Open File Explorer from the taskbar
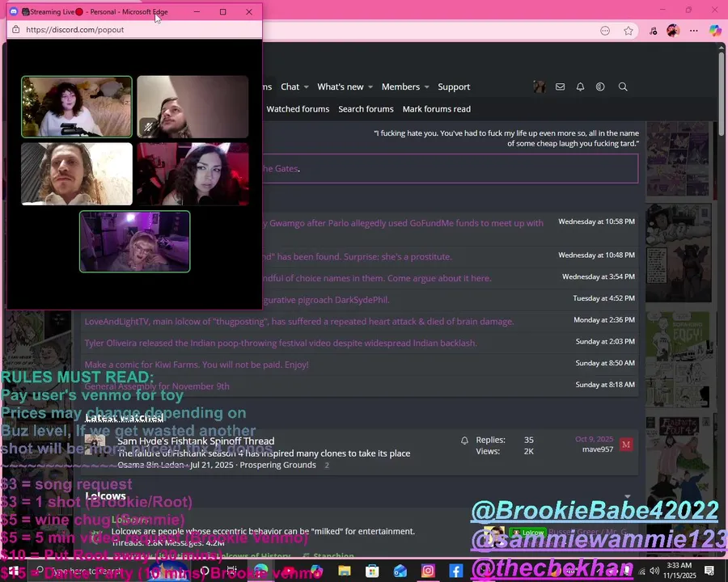 pyautogui.click(x=344, y=571)
